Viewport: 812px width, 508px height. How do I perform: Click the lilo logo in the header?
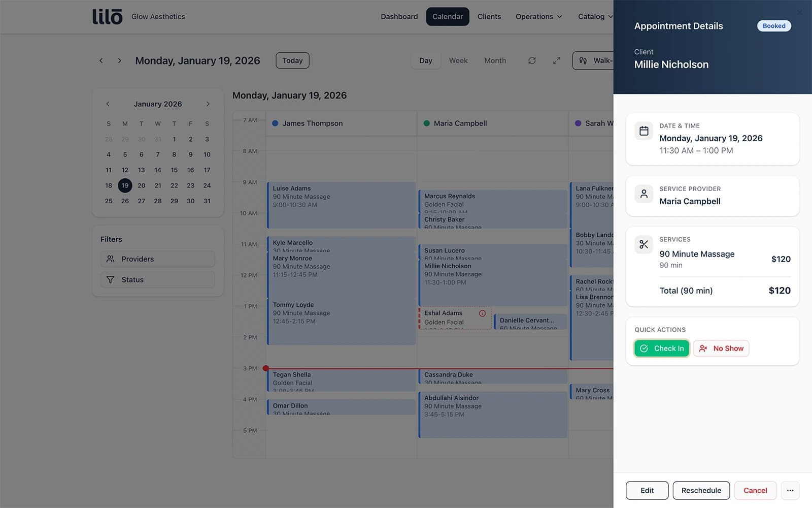pos(108,16)
